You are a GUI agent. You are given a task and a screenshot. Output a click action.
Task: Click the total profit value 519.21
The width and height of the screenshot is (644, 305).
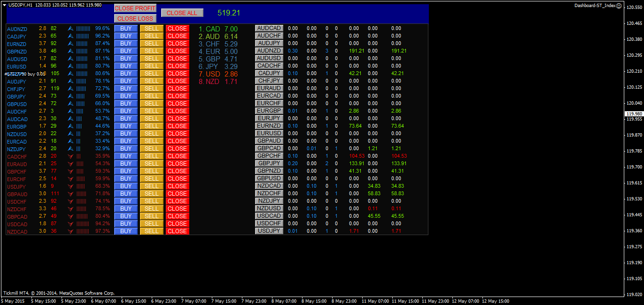point(229,13)
